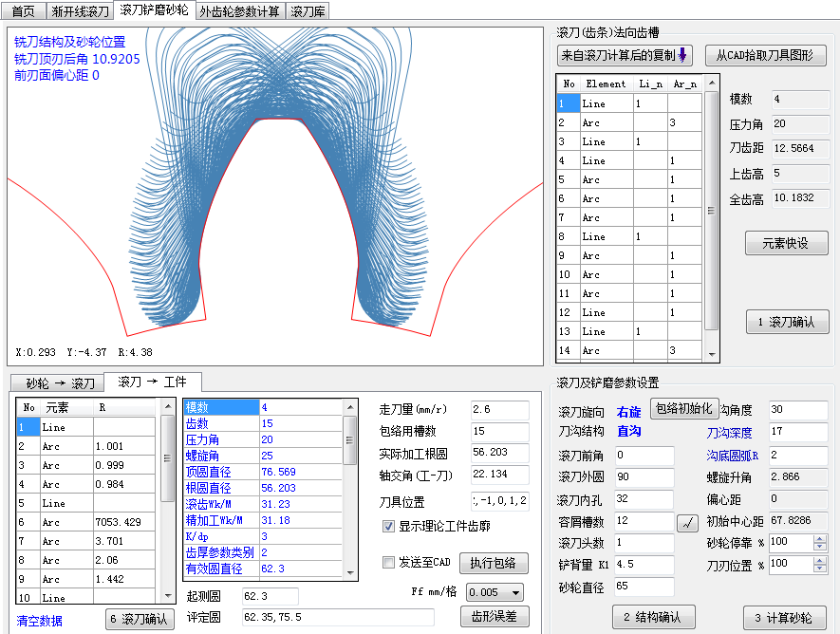This screenshot has width=840, height=634.
Task: Click the 6 滚刀确认 button
Action: (140, 619)
